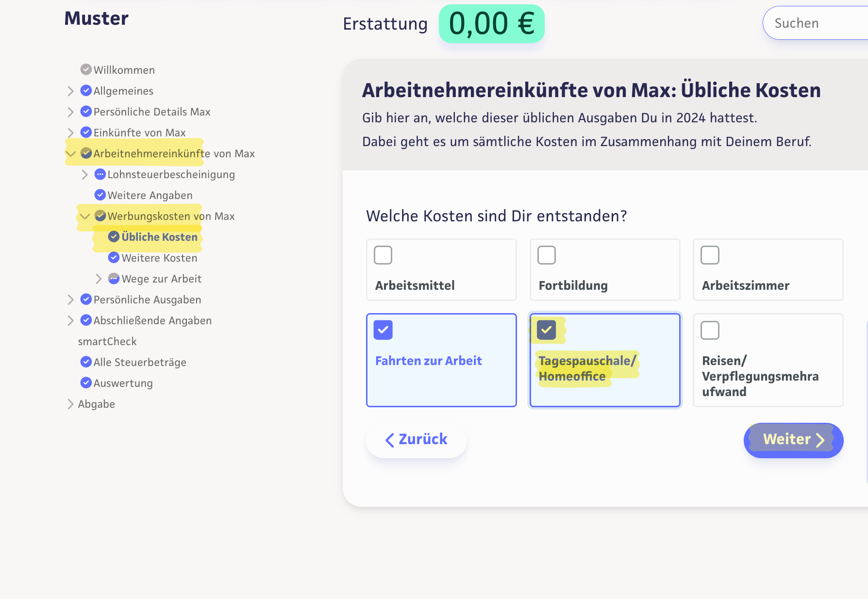Open the smartCheck navigation item
Viewport: 868px width, 599px height.
pos(107,341)
